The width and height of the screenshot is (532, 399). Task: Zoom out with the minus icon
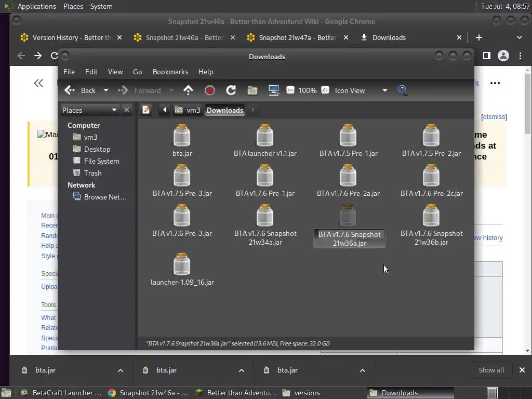290,90
